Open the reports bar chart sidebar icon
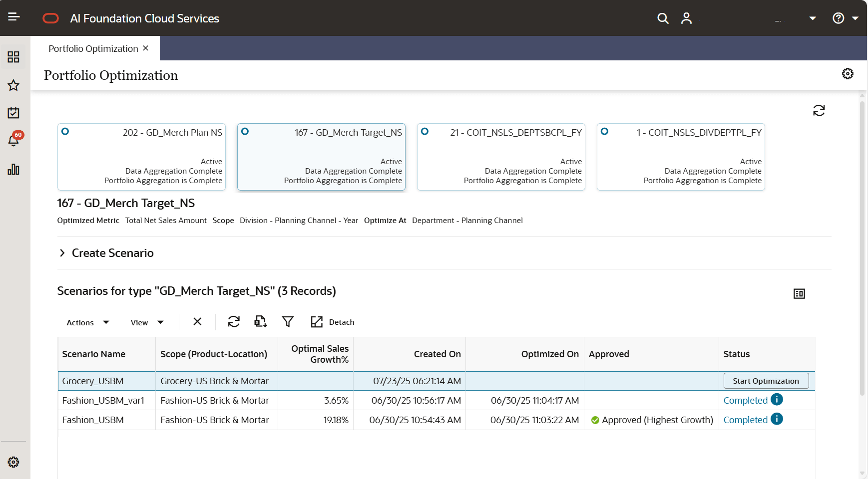Image resolution: width=868 pixels, height=479 pixels. 13,169
